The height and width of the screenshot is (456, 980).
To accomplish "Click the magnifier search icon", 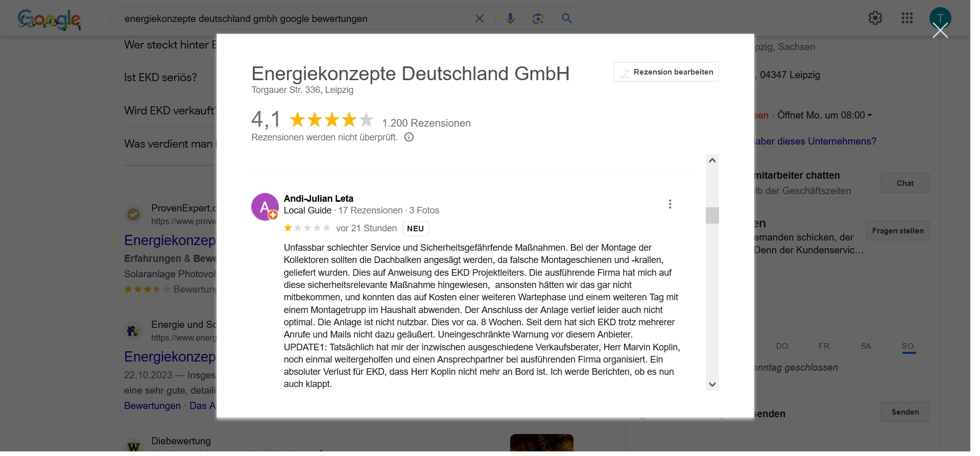I will tap(566, 18).
